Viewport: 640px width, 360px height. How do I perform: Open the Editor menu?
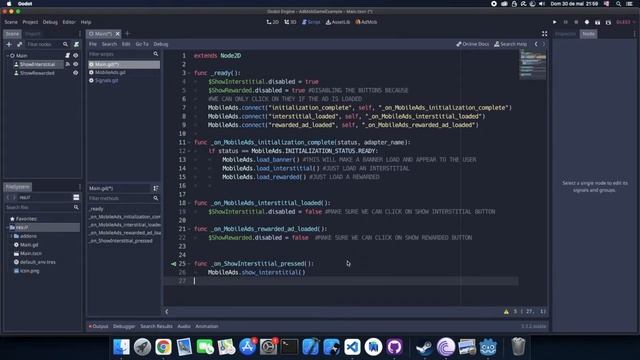pyautogui.click(x=69, y=22)
